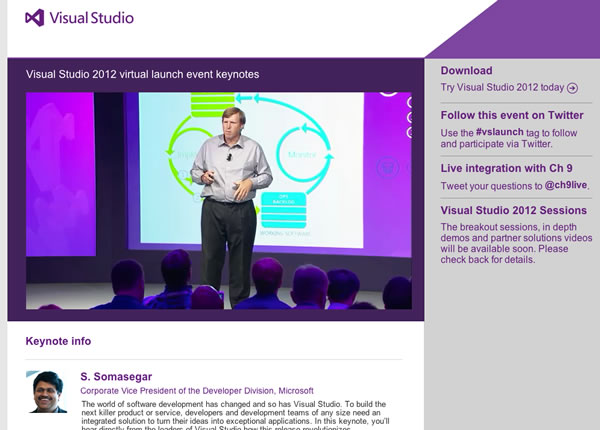
Task: Click Follow this event on Twitter heading
Action: tap(512, 115)
